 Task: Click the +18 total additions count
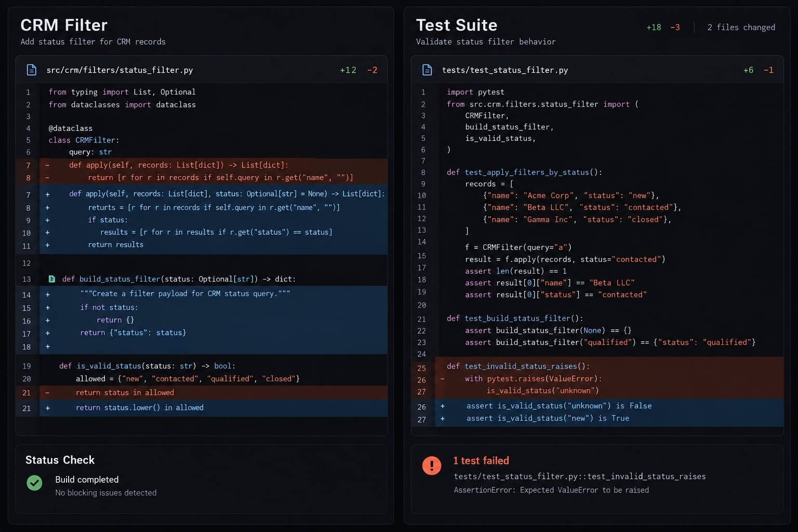(x=654, y=27)
